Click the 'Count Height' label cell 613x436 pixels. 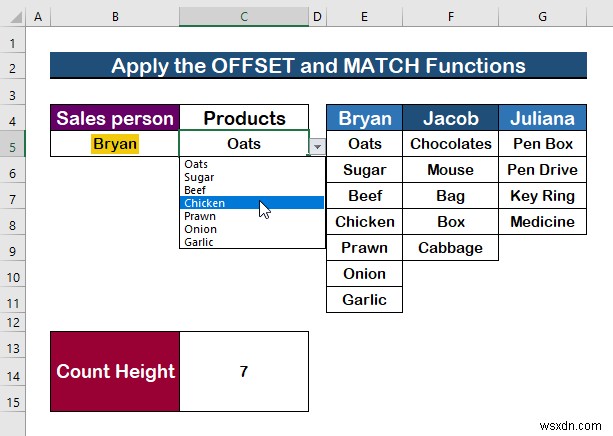115,371
